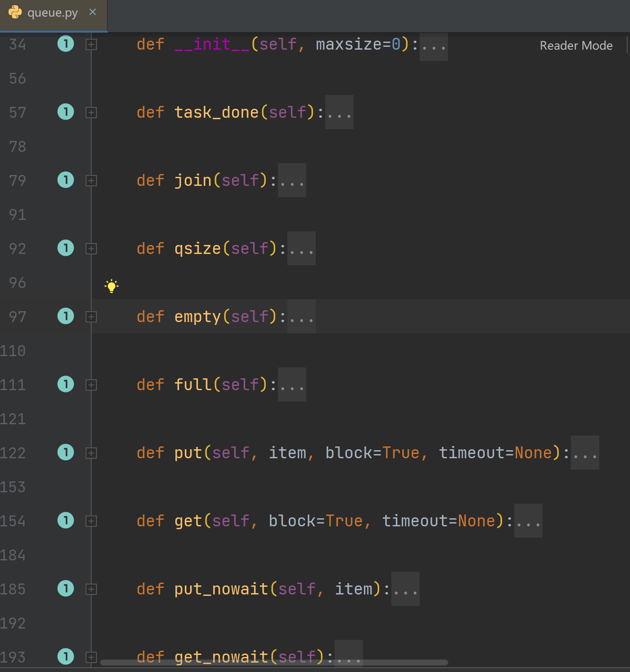Click the folded ellipsis after full(self):
Image resolution: width=630 pixels, height=672 pixels.
coord(292,384)
